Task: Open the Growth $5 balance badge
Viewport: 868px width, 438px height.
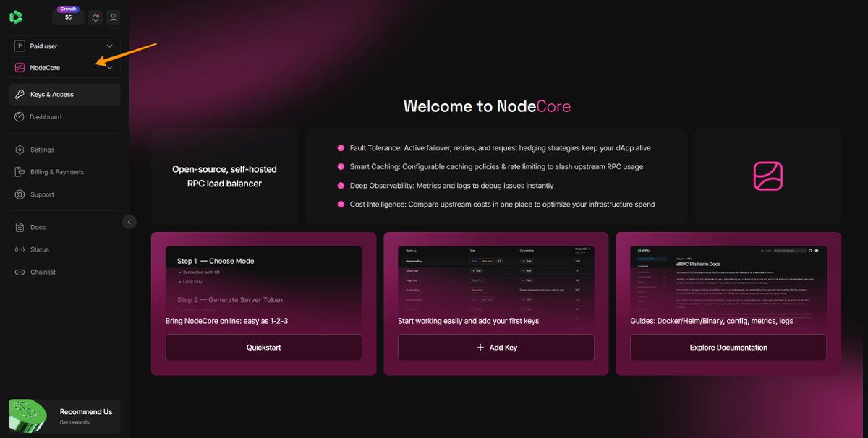Action: [x=68, y=15]
